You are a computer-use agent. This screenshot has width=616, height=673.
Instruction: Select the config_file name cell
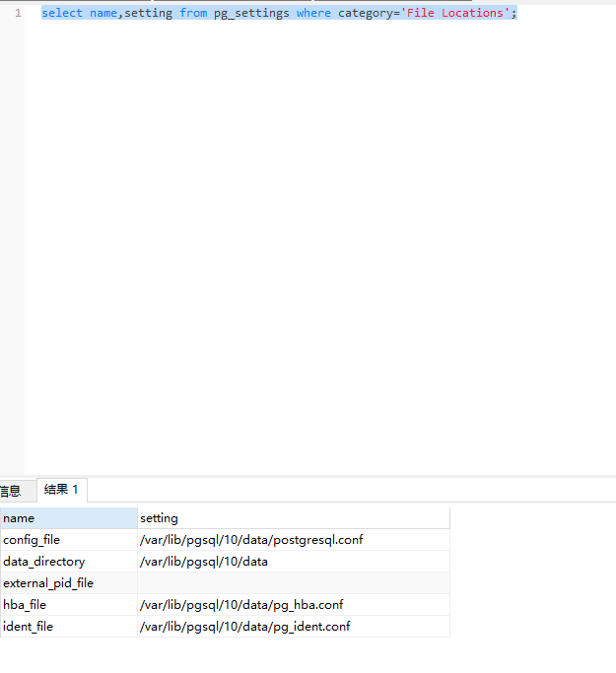coord(69,540)
